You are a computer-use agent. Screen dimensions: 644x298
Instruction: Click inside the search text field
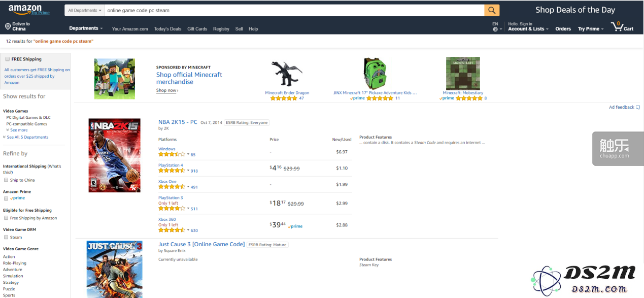[294, 10]
